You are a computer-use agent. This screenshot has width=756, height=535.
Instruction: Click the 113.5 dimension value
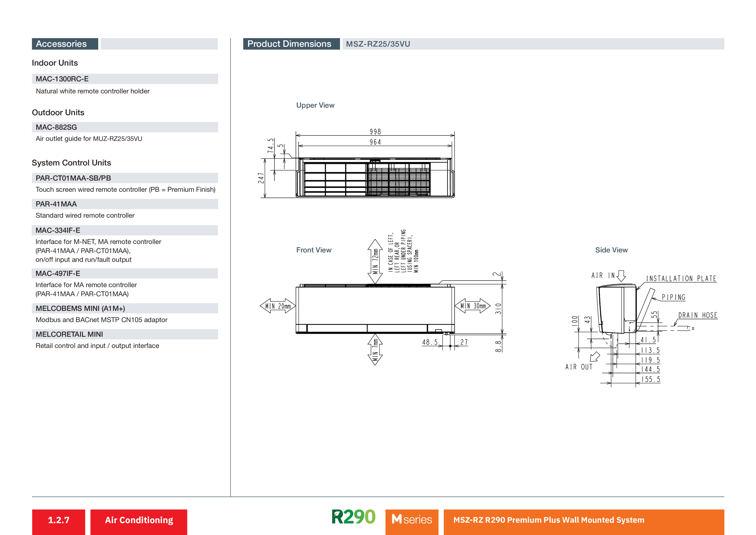tap(651, 350)
